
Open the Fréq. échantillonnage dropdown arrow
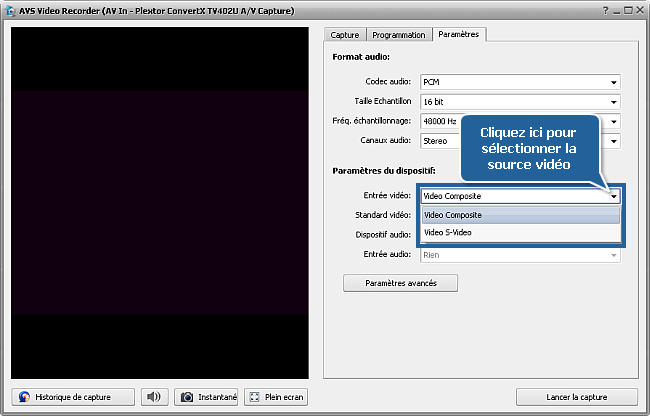click(614, 121)
